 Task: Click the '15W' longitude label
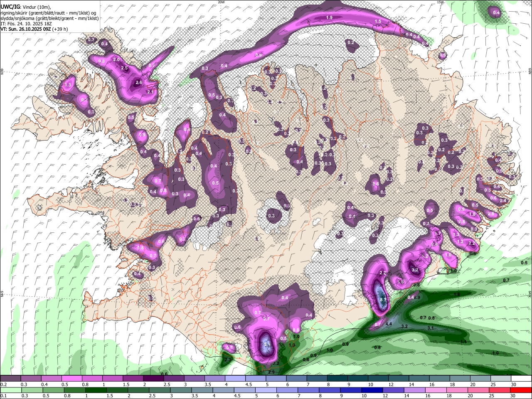[x=441, y=2]
